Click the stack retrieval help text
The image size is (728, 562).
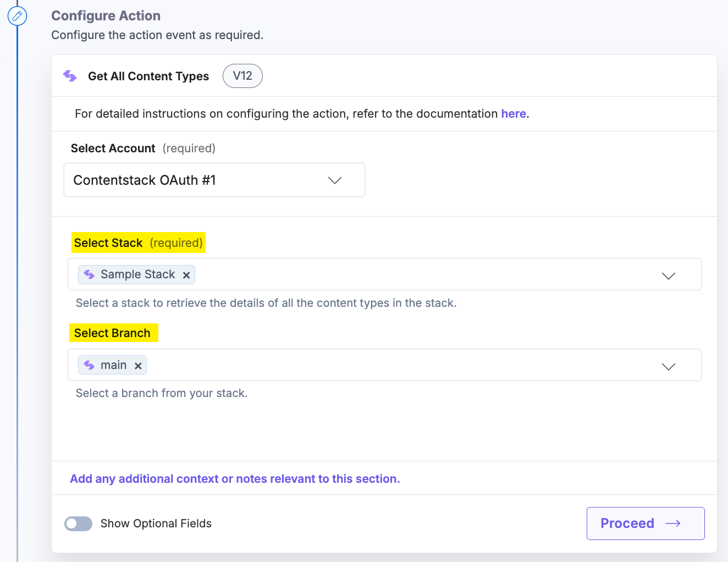[266, 303]
